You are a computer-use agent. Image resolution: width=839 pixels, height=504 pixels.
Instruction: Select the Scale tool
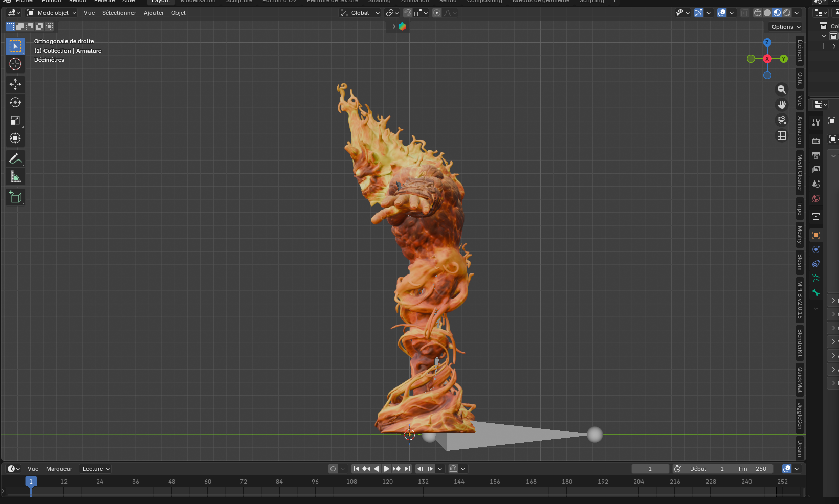pos(15,120)
